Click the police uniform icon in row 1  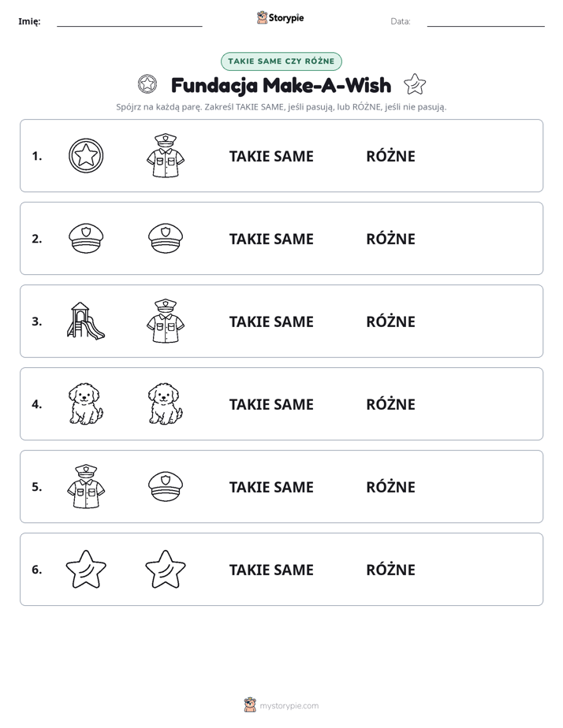point(166,155)
